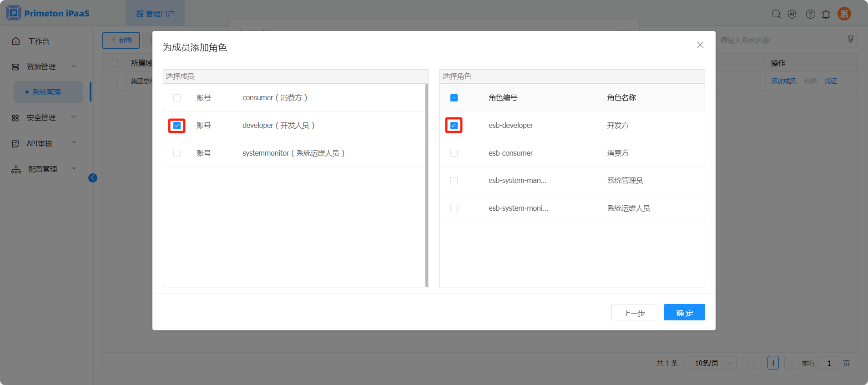Select the 工作台 menu item
The image size is (868, 385).
pyautogui.click(x=38, y=41)
